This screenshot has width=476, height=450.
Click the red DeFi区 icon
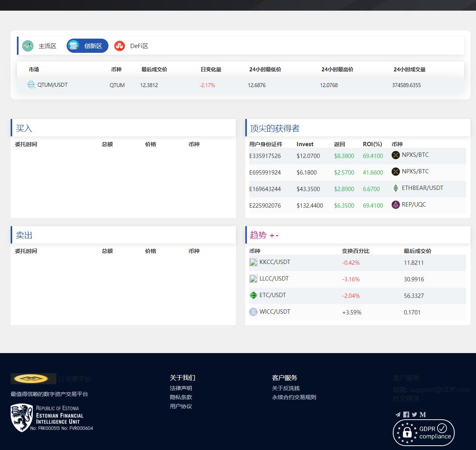coord(119,46)
